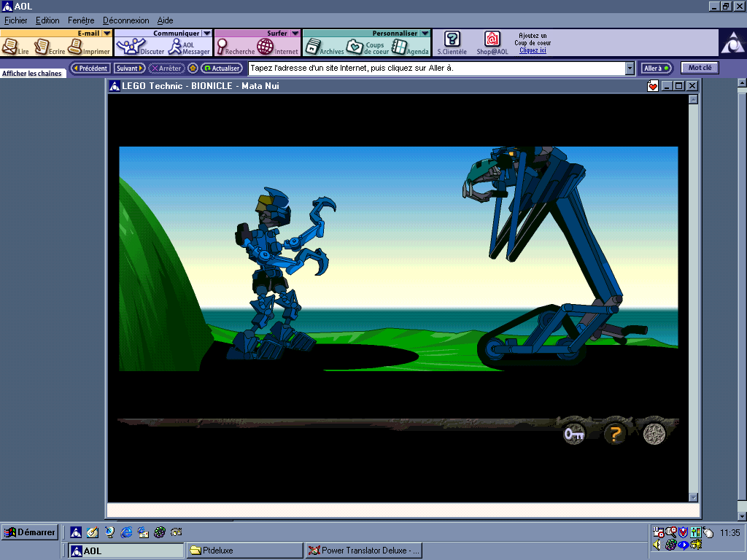
Task: Click the task scheduler tray icon
Action: [x=659, y=532]
